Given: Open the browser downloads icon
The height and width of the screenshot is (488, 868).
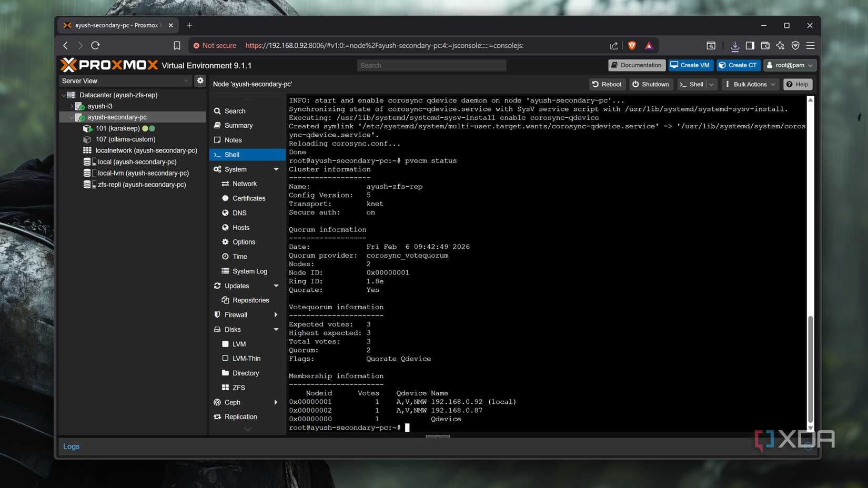Looking at the screenshot, I should click(x=735, y=46).
